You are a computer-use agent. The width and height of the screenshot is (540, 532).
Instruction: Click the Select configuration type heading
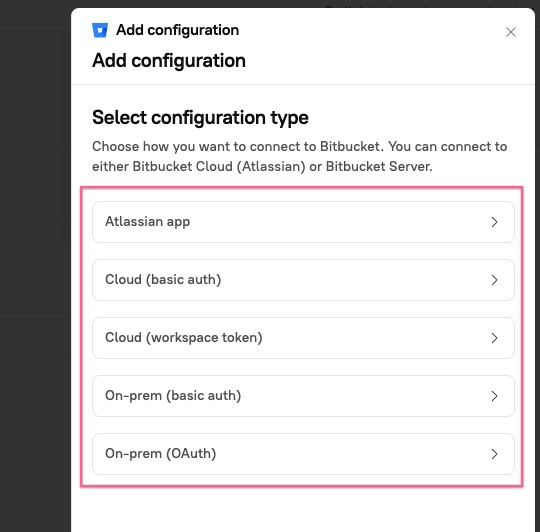click(200, 117)
